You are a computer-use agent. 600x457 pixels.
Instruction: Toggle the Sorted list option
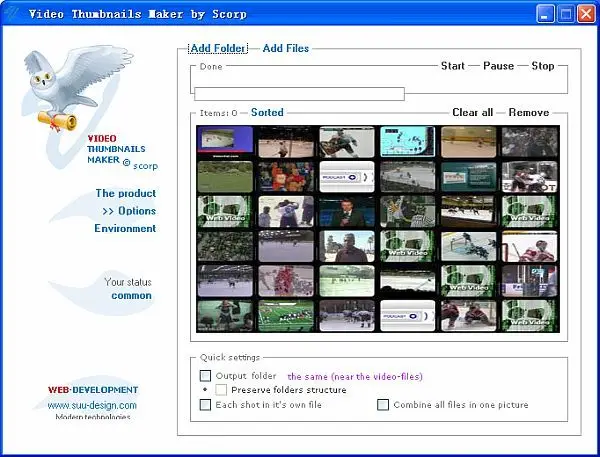click(267, 113)
